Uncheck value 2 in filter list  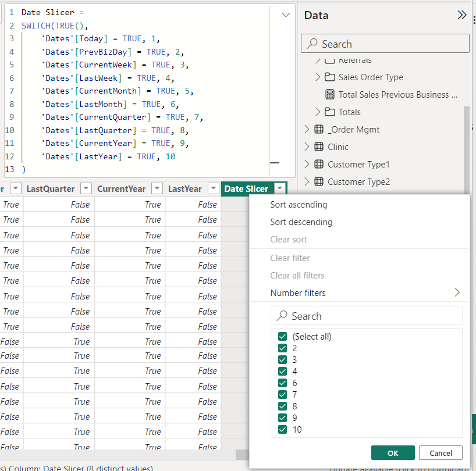(282, 348)
